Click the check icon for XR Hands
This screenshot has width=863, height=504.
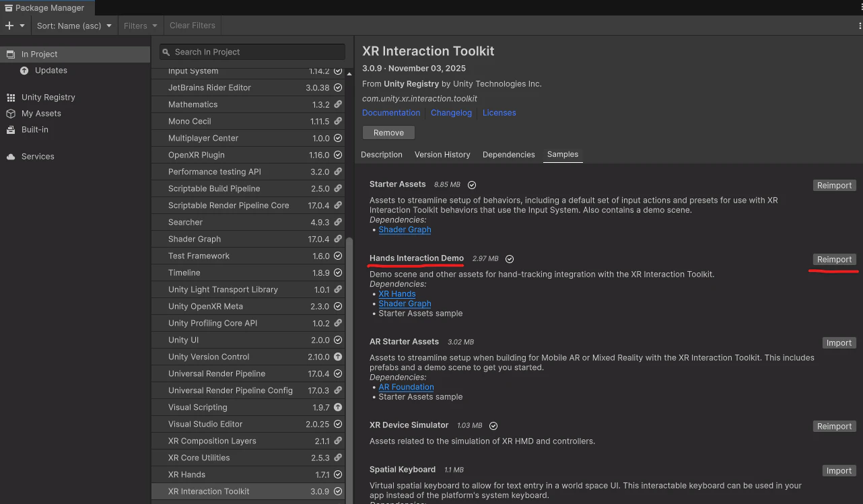(338, 474)
